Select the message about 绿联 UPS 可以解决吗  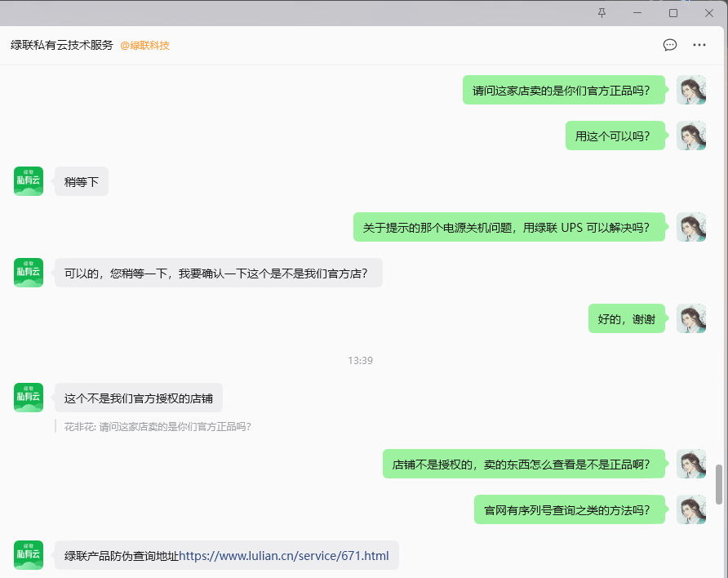click(508, 228)
